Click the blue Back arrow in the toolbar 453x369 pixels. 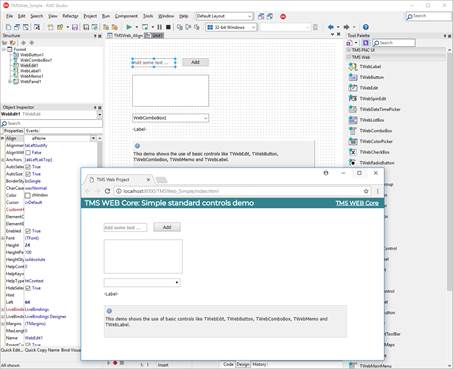(x=331, y=27)
